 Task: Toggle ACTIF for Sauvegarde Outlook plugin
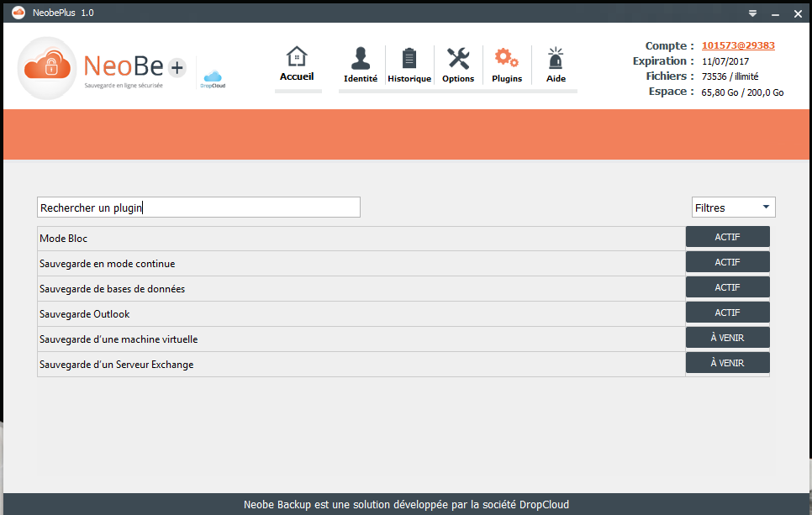click(727, 313)
